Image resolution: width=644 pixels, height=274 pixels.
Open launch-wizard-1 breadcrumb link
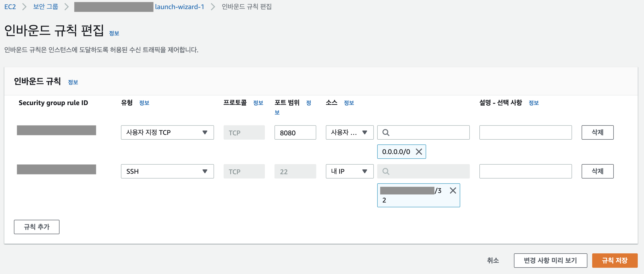tap(179, 7)
